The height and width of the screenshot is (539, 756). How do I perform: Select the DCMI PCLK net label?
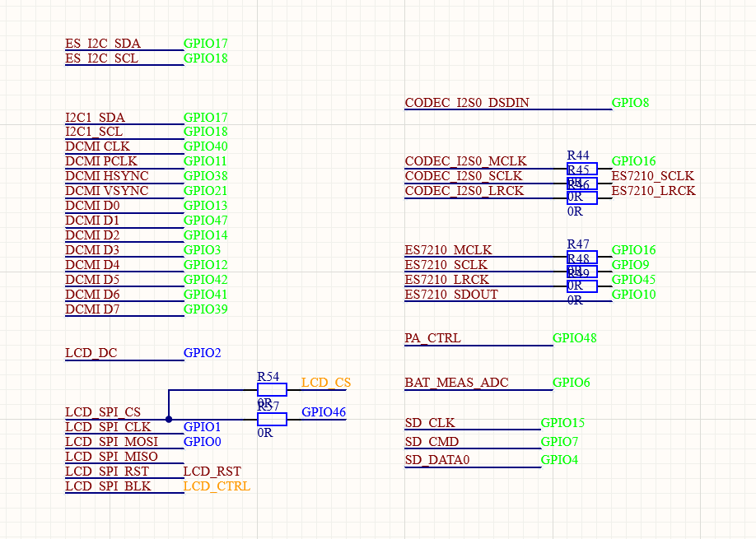point(101,161)
